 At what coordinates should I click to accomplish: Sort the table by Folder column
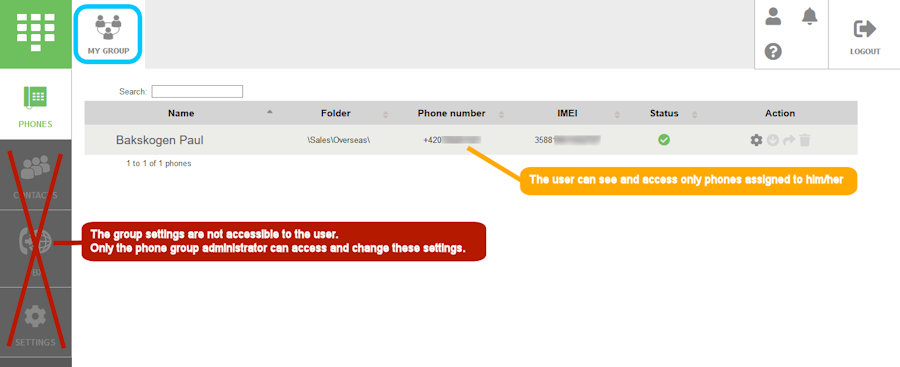coord(335,113)
